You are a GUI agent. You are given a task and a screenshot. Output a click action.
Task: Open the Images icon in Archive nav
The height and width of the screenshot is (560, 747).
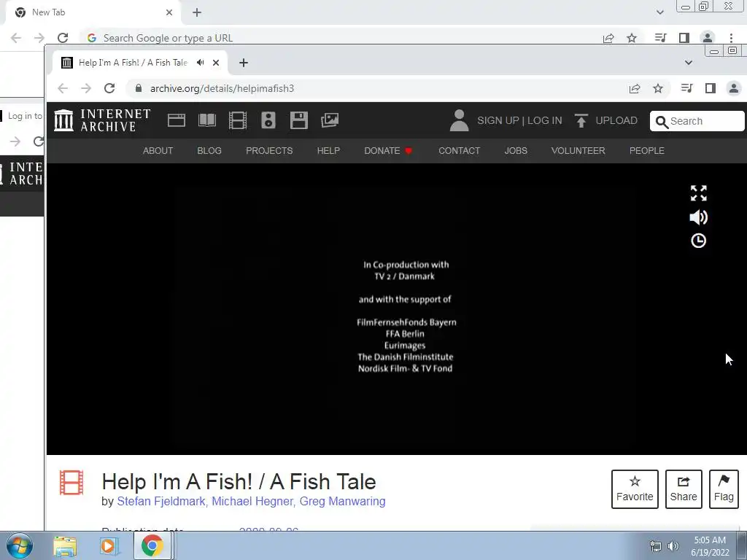pos(330,120)
